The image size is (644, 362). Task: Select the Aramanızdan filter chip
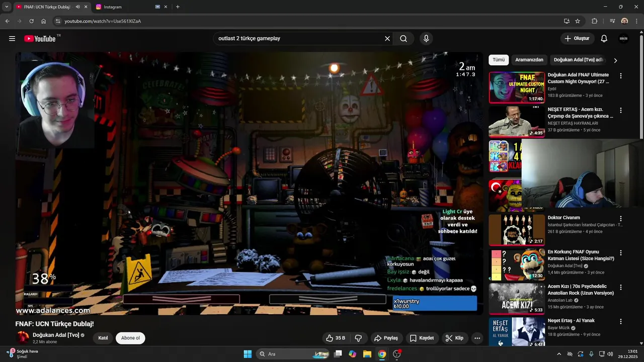tap(529, 60)
